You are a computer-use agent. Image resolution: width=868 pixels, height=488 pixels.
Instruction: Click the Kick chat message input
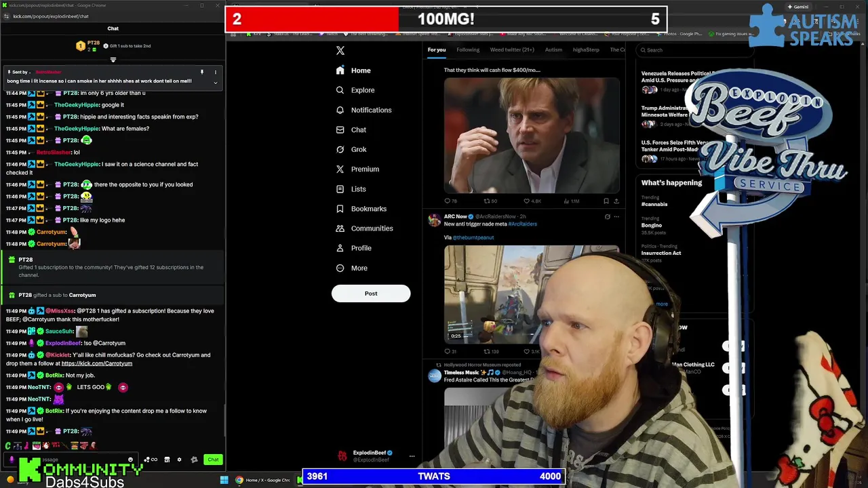[71, 460]
